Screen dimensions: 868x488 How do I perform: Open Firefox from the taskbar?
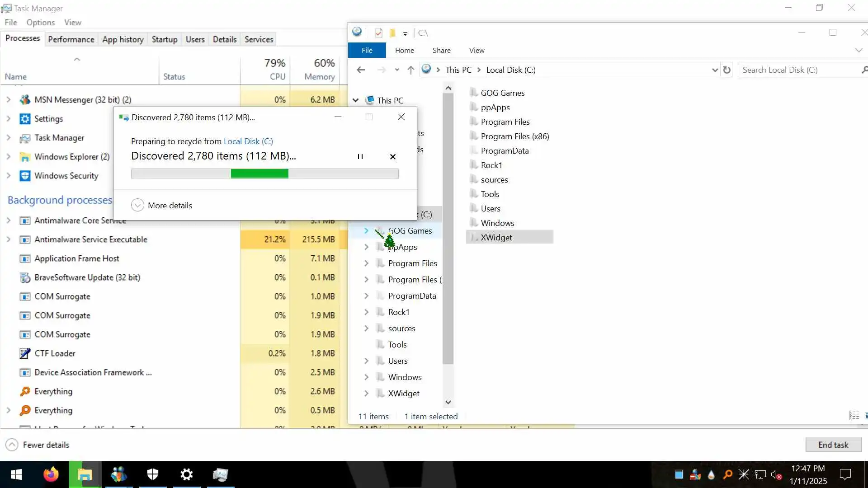51,474
